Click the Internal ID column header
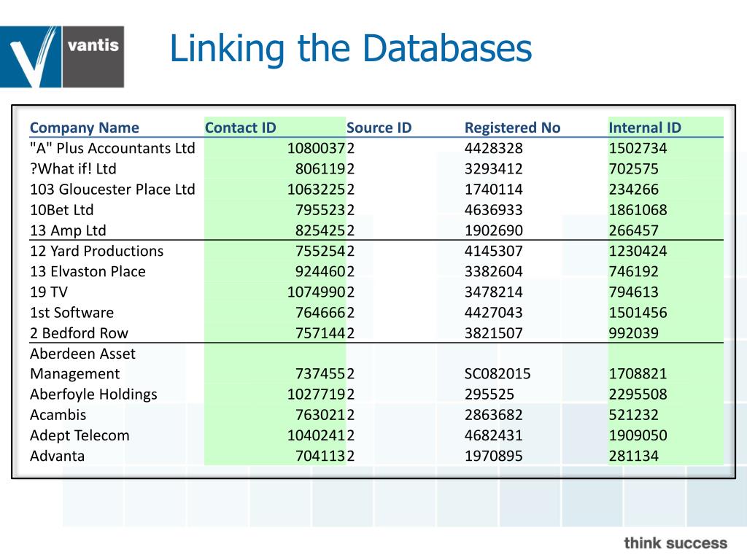Image resolution: width=747 pixels, height=560 pixels. (x=645, y=128)
